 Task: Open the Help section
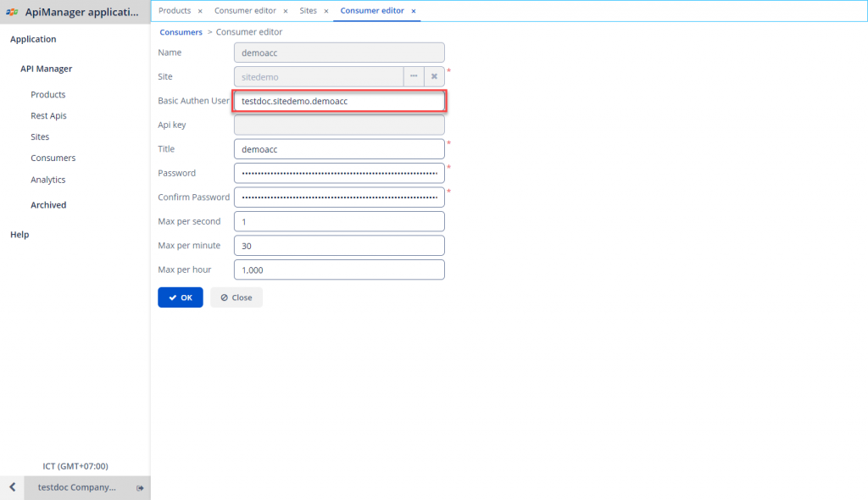19,234
